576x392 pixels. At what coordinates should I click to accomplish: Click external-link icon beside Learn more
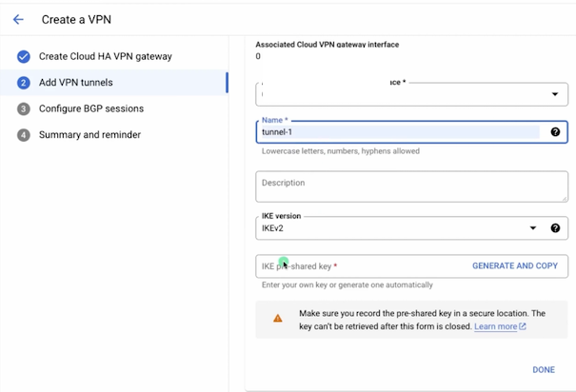pyautogui.click(x=523, y=326)
